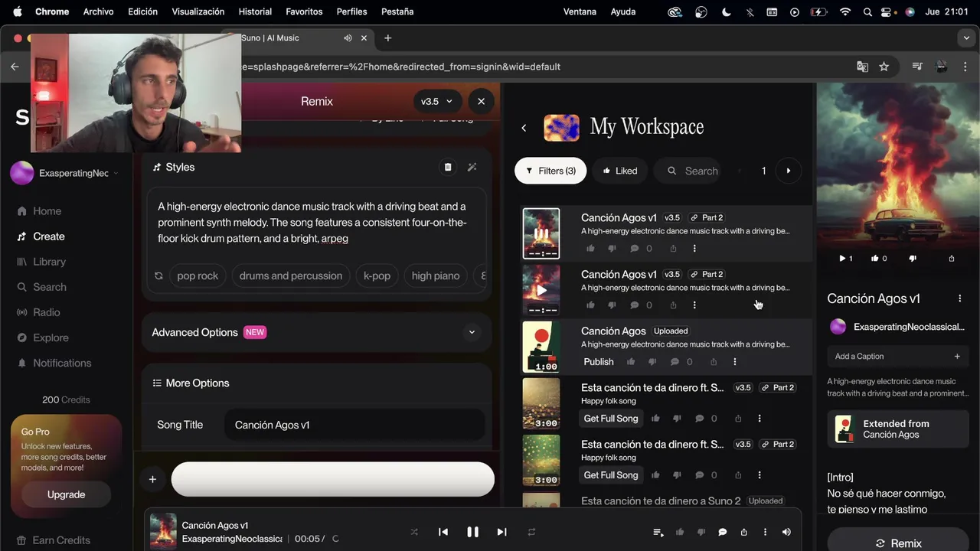Open macOS Spotlight search in the menu bar
The width and height of the screenshot is (980, 551).
coord(867,11)
